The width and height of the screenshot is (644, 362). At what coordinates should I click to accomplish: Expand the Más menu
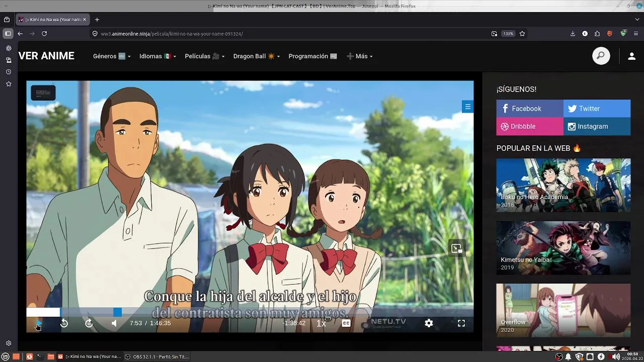359,56
